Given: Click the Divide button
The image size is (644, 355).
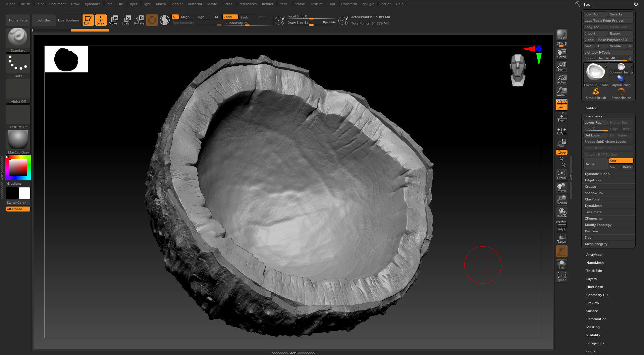Looking at the screenshot, I should pyautogui.click(x=595, y=164).
